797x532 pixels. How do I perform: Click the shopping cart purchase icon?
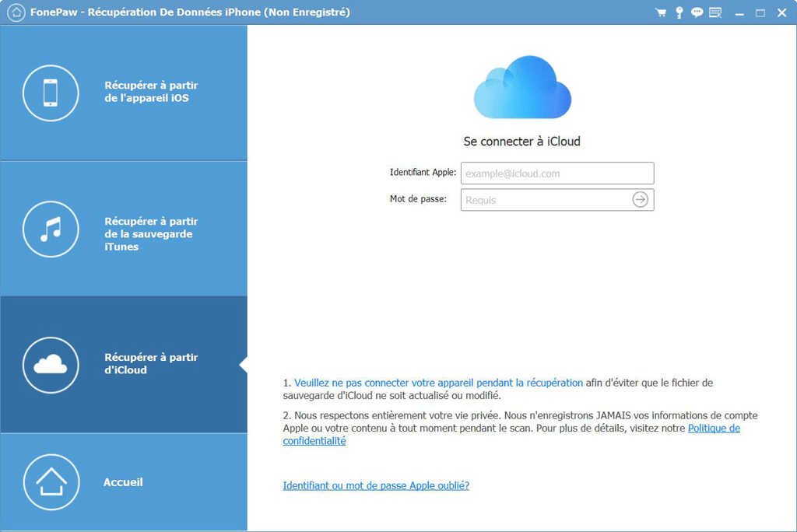(x=661, y=12)
